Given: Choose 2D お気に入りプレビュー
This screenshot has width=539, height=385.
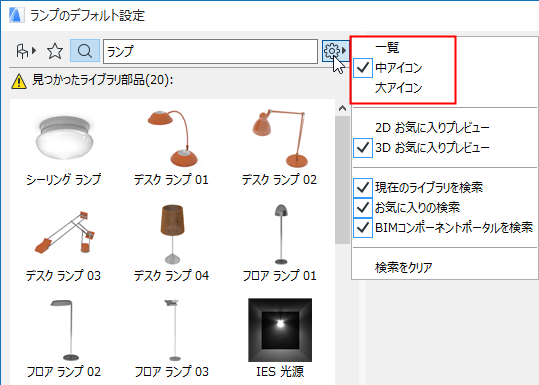Looking at the screenshot, I should pyautogui.click(x=432, y=128).
